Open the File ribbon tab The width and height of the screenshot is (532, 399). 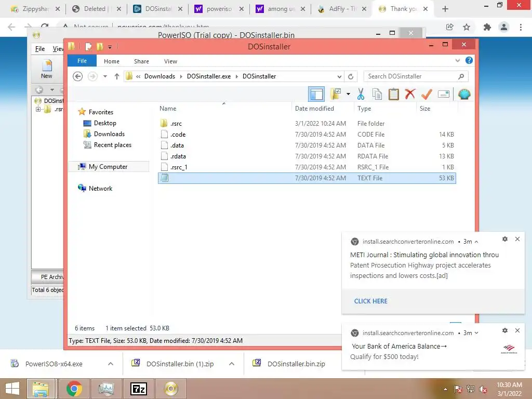click(82, 61)
